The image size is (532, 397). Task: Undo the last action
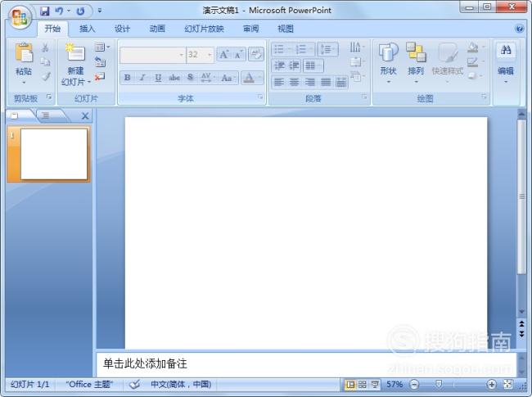59,11
